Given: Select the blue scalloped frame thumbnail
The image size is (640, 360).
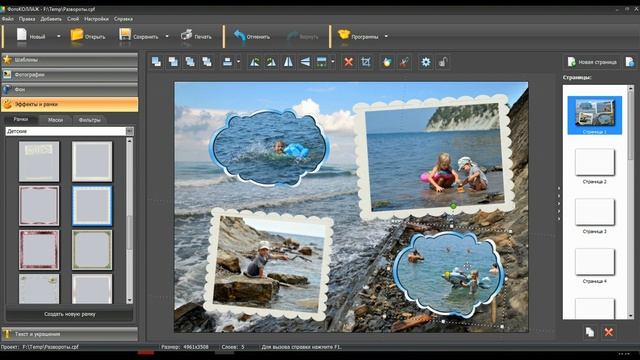Looking at the screenshot, I should click(92, 206).
